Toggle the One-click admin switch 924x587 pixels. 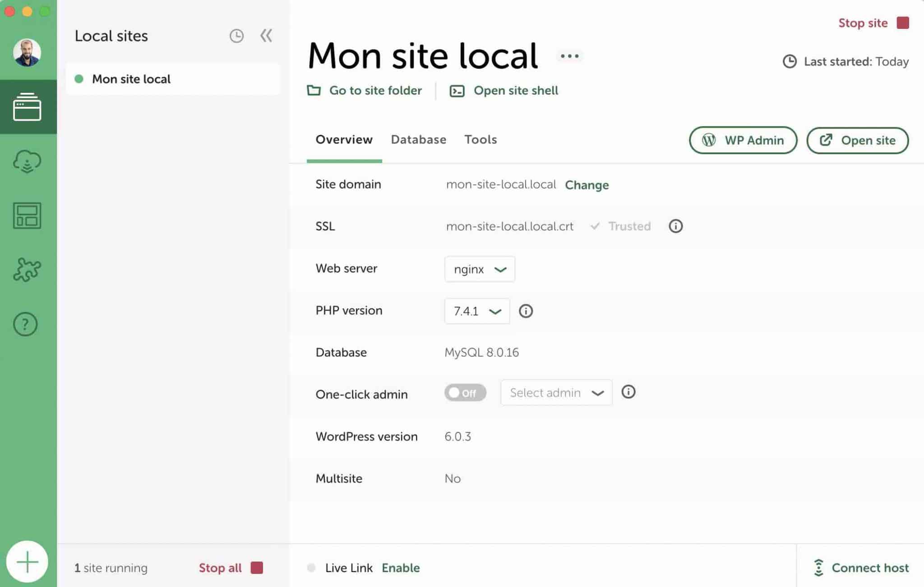pos(465,393)
